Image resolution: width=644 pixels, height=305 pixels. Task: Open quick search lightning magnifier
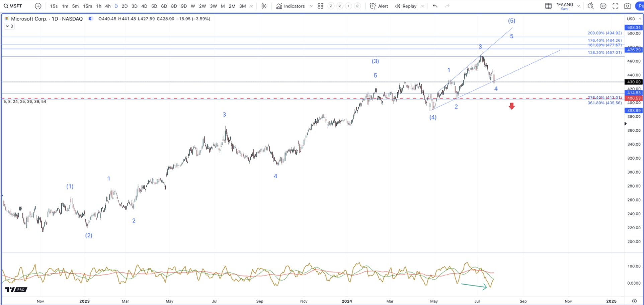tap(591, 6)
